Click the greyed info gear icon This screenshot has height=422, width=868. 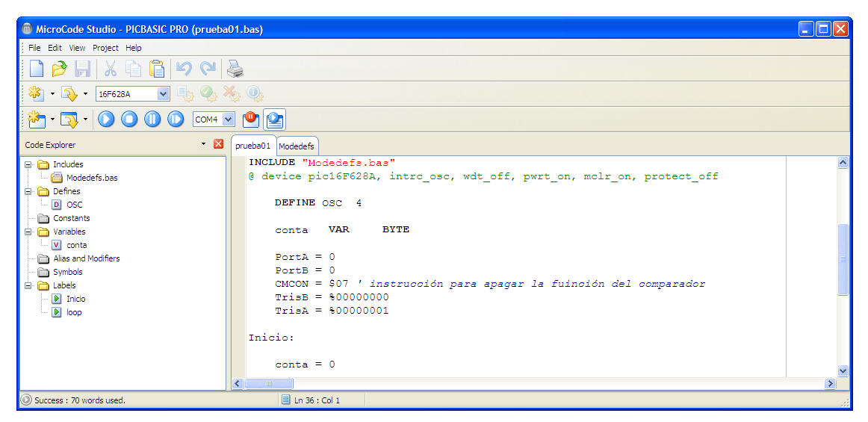click(255, 94)
